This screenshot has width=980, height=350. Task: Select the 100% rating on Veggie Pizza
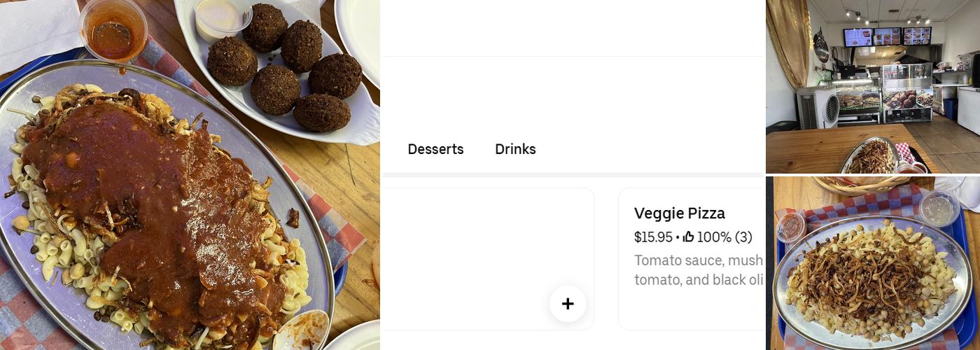click(x=713, y=237)
